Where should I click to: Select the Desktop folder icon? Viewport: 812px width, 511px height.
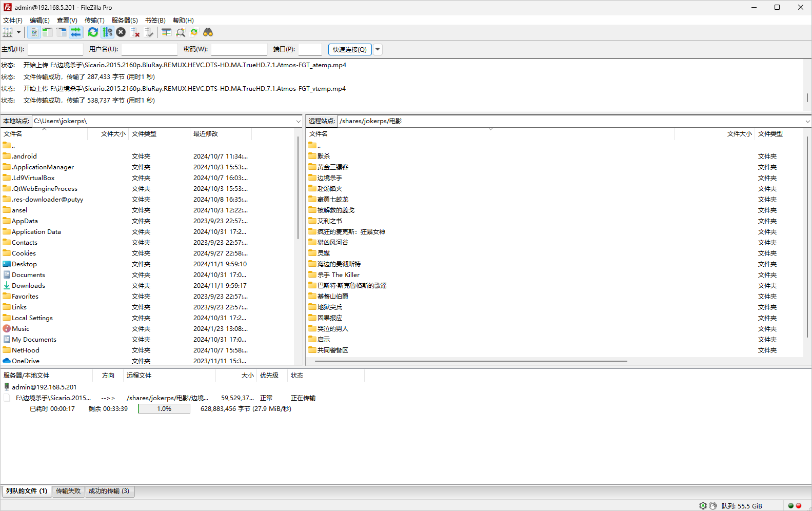tap(7, 264)
